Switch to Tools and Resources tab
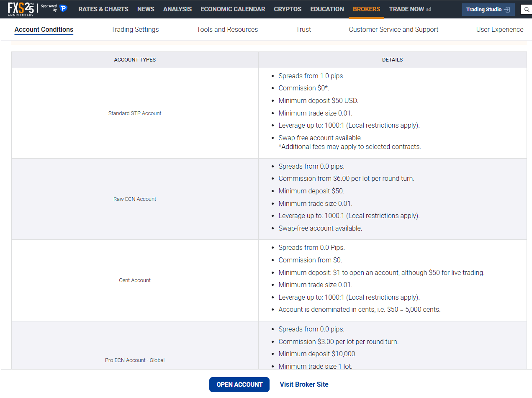 (x=227, y=29)
